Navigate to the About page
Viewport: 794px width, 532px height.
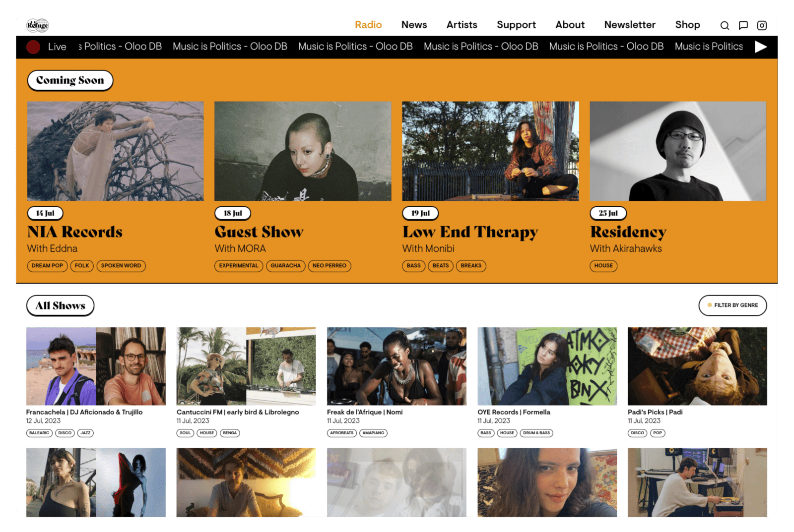(x=570, y=25)
